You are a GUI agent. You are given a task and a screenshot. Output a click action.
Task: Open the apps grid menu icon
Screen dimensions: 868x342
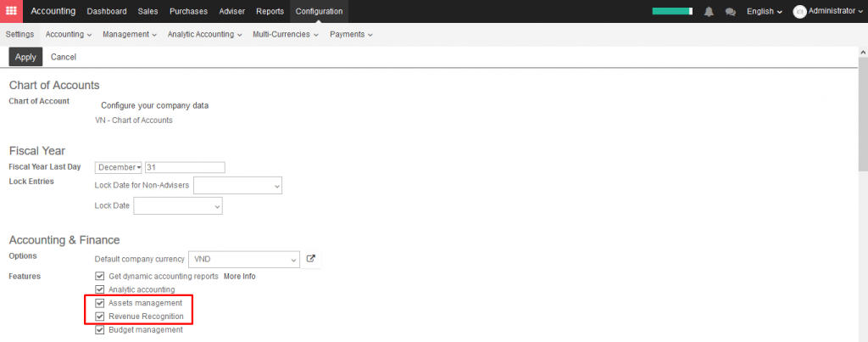tap(11, 11)
